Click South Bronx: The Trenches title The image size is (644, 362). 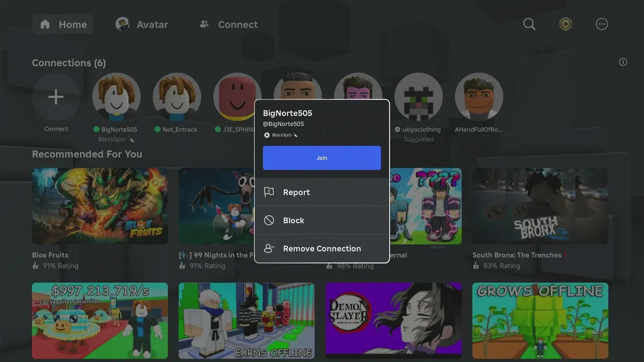click(517, 255)
